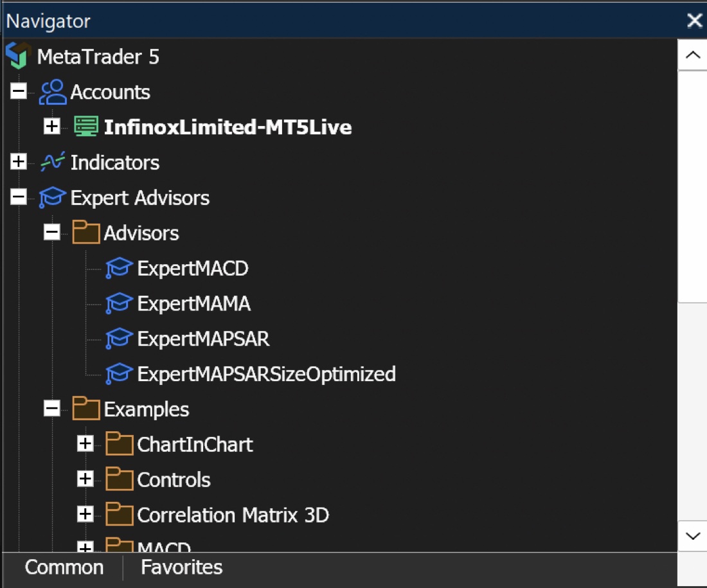Collapse the Expert Advisors node
707x588 pixels.
(x=19, y=197)
